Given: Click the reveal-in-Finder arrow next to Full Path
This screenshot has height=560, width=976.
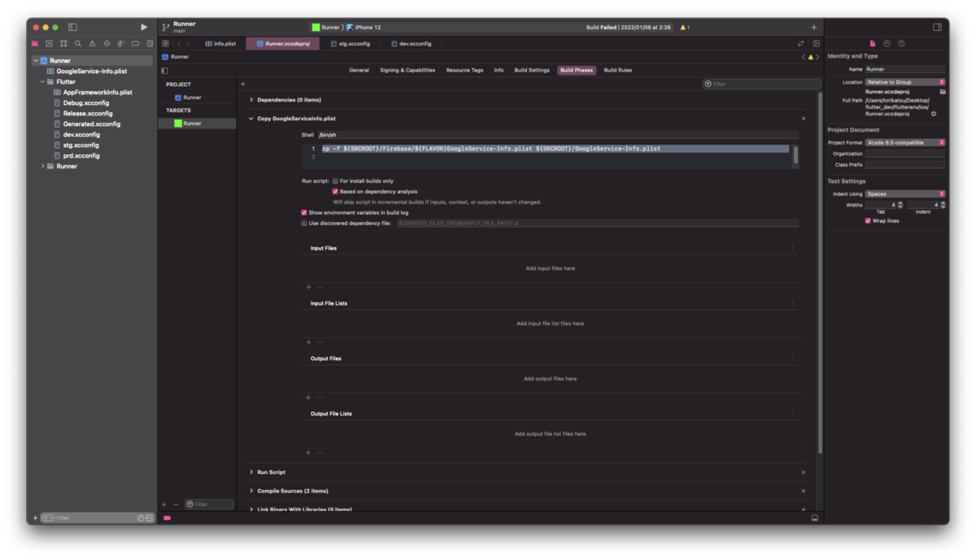Looking at the screenshot, I should click(934, 114).
